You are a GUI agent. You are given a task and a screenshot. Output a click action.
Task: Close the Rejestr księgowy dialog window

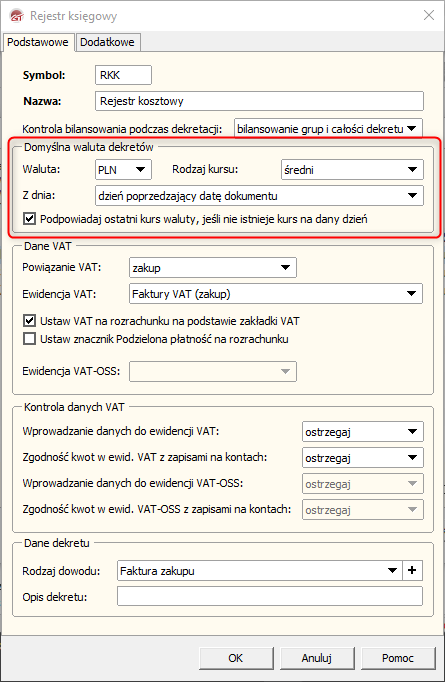pos(429,15)
